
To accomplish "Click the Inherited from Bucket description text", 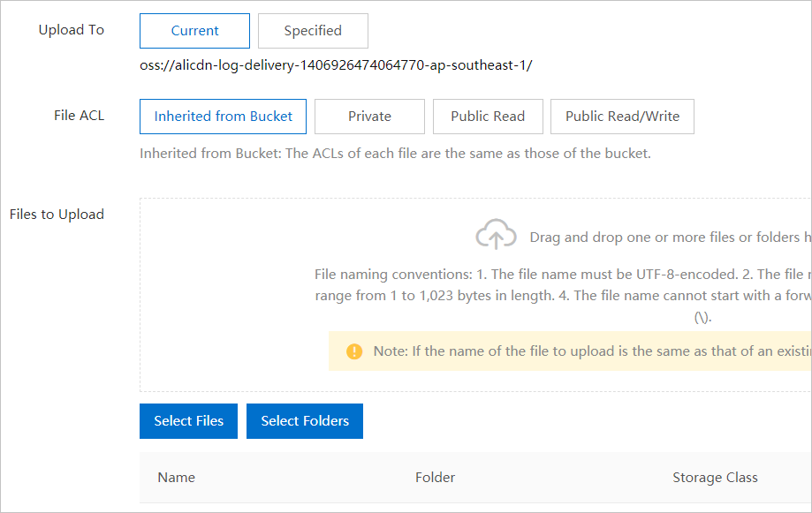I will click(395, 154).
